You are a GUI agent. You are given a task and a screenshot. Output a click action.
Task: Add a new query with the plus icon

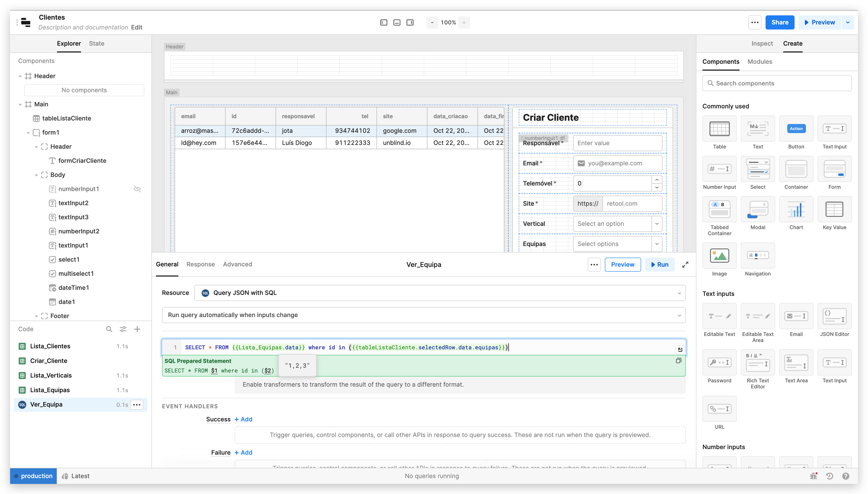[x=138, y=329]
